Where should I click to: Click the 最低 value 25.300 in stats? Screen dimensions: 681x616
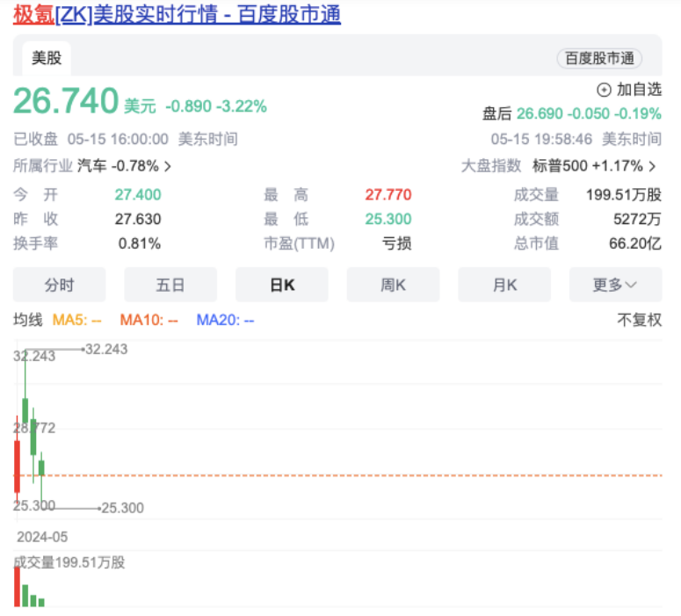(388, 219)
